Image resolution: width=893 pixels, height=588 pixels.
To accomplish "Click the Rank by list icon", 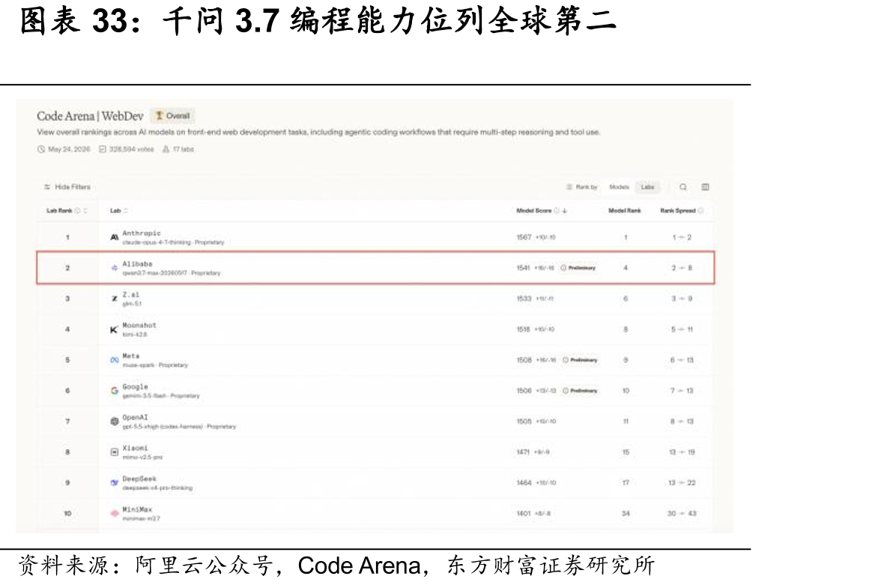I will click(x=569, y=187).
